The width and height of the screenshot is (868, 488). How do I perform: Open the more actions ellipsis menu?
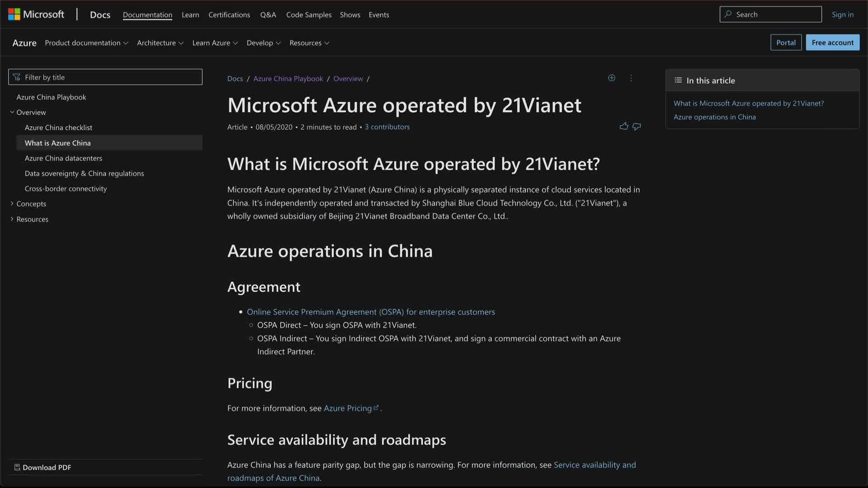click(631, 78)
